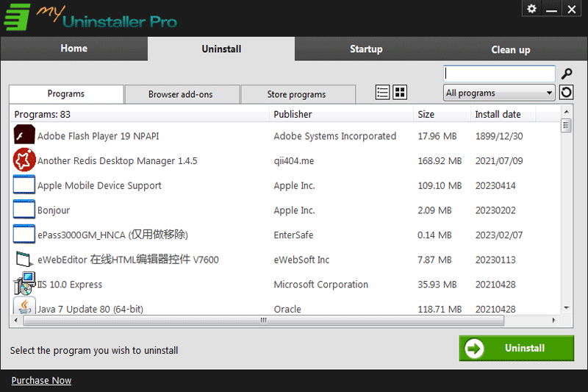Click install date 20230113
Image resolution: width=588 pixels, height=392 pixels.
point(495,260)
